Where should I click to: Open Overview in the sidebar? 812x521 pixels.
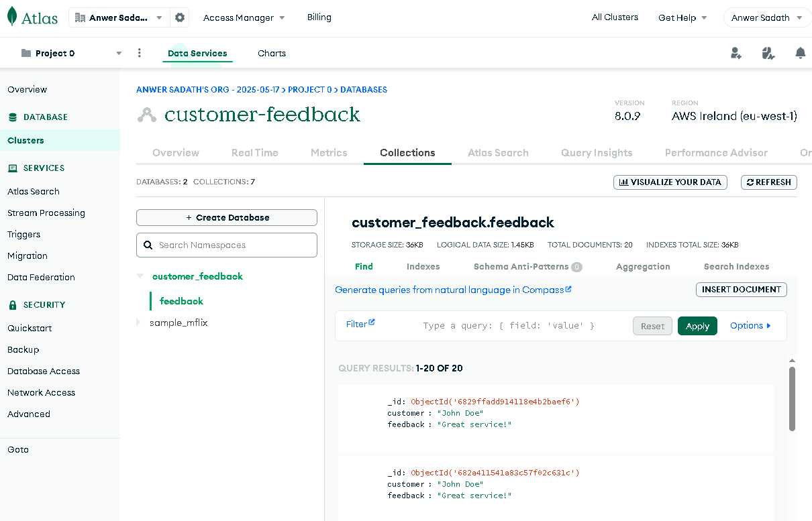click(28, 89)
